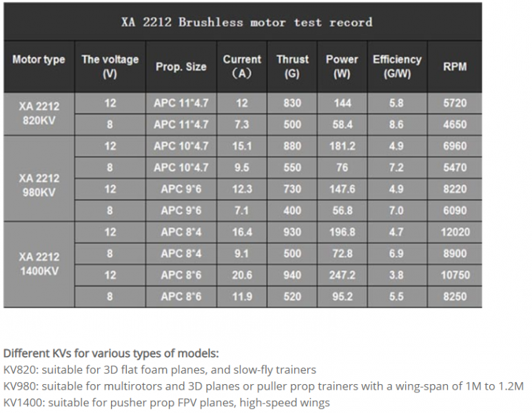Select the XA 2212 820KV motor cell
Image resolution: width=532 pixels, height=413 pixels.
39,114
